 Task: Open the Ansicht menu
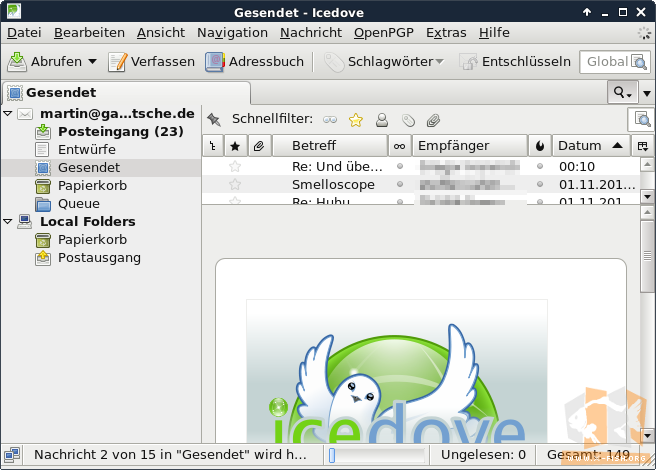[161, 33]
